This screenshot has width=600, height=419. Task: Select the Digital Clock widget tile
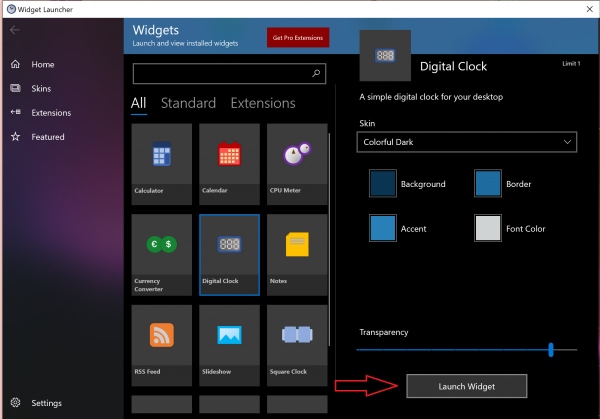click(x=229, y=255)
